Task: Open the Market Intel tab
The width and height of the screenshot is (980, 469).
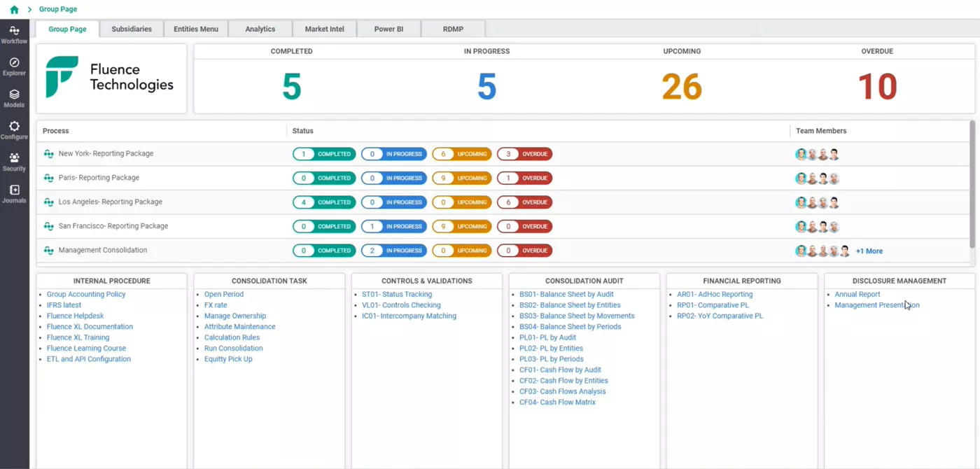Action: pyautogui.click(x=325, y=29)
